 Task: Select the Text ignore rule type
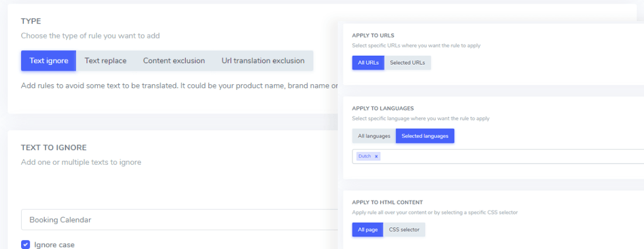pos(49,61)
